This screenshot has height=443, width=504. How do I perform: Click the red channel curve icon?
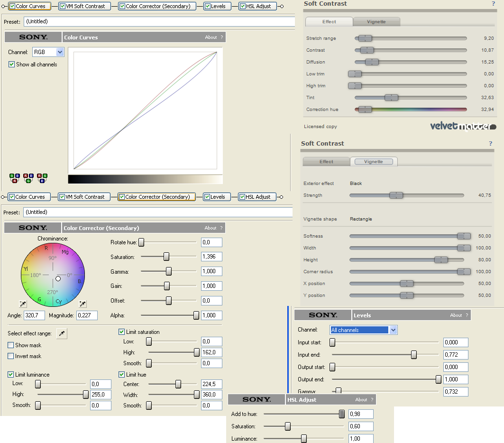click(x=14, y=178)
